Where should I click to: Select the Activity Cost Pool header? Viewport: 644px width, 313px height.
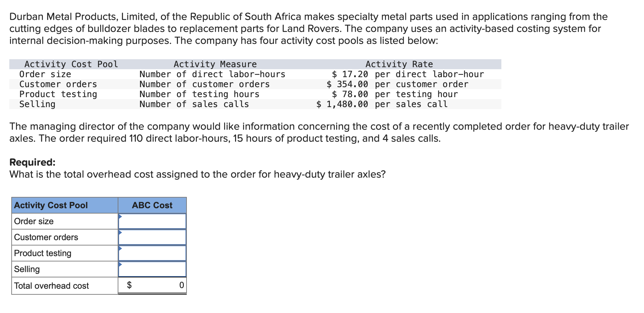[x=51, y=205]
